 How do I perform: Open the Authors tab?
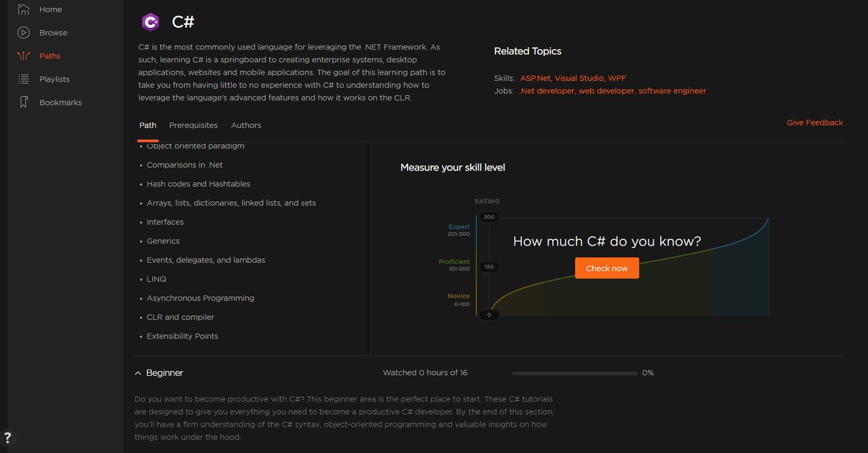pyautogui.click(x=246, y=125)
